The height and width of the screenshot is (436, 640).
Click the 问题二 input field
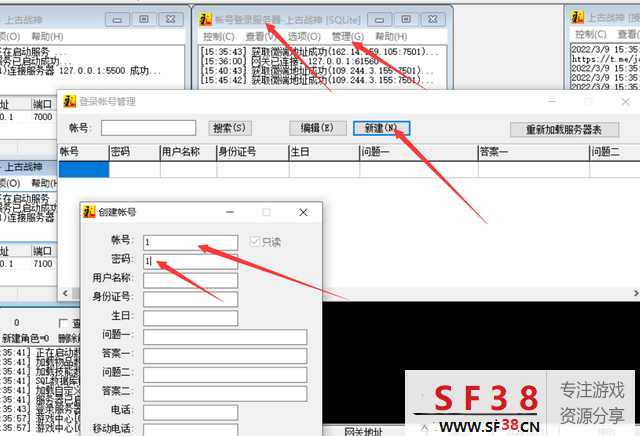225,375
